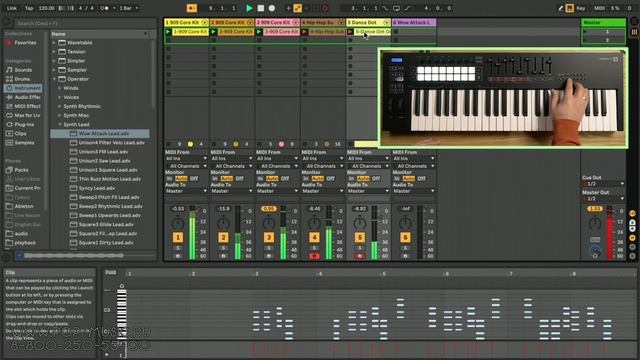This screenshot has width=640, height=360.
Task: Toggle track 1 activator button
Action: tap(178, 237)
